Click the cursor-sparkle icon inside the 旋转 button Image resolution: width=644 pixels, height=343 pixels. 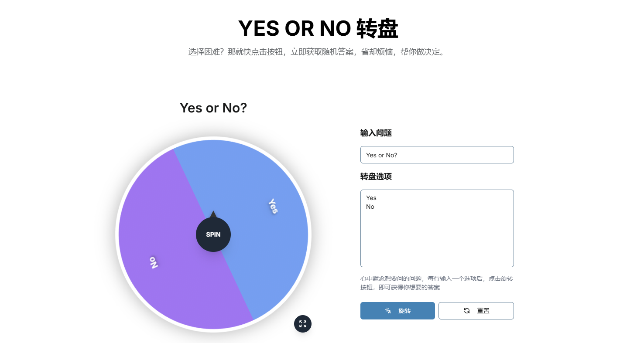pos(388,311)
